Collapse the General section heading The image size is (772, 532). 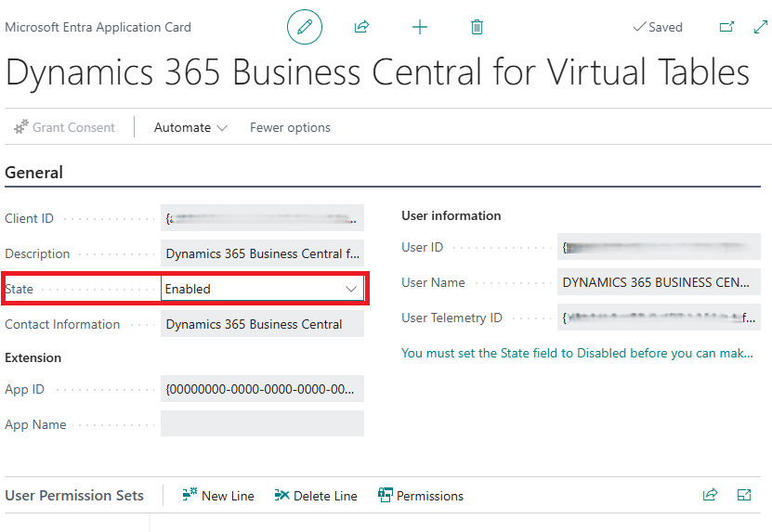point(34,173)
